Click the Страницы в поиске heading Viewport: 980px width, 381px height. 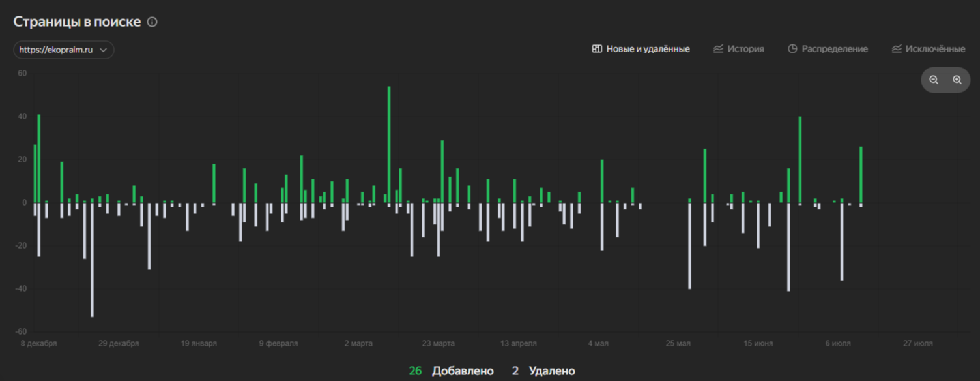(x=77, y=22)
